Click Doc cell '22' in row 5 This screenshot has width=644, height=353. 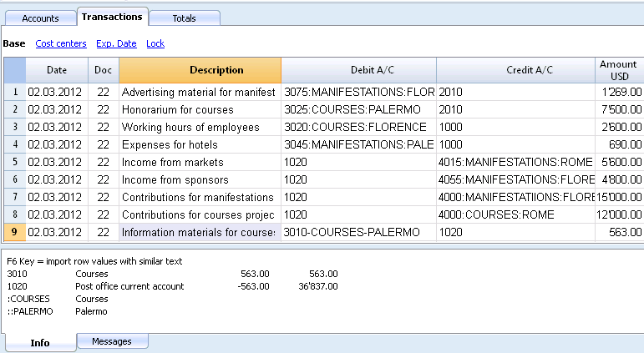(x=103, y=162)
